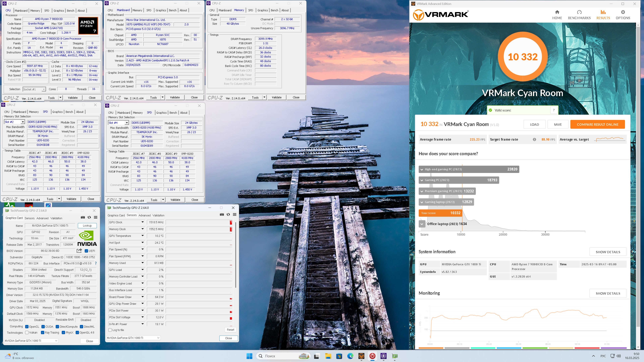Toggle PhysX checkbox in GPU-Z
Screen dimensions: 644x362
pyautogui.click(x=63, y=333)
